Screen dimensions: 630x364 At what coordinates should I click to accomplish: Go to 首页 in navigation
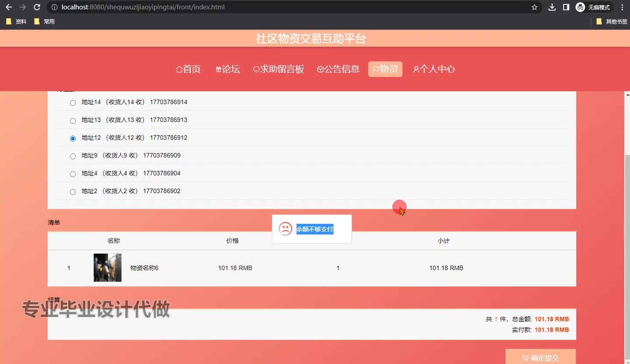coord(188,69)
